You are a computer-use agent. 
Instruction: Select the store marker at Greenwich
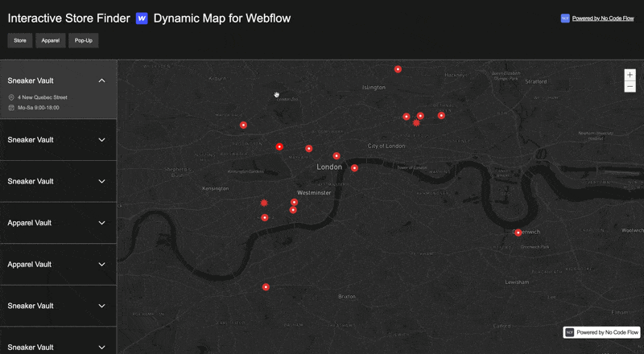coord(518,233)
